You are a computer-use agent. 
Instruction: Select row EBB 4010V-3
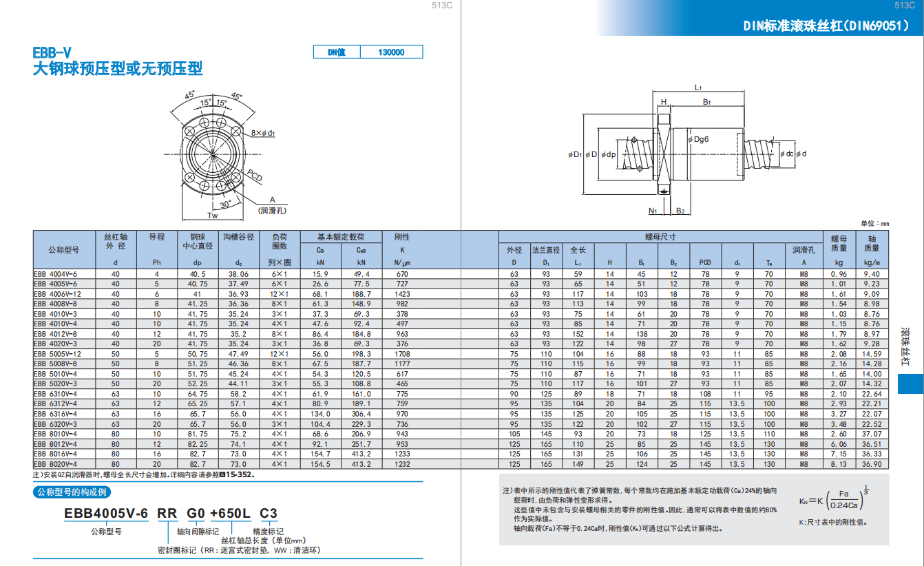click(461, 314)
